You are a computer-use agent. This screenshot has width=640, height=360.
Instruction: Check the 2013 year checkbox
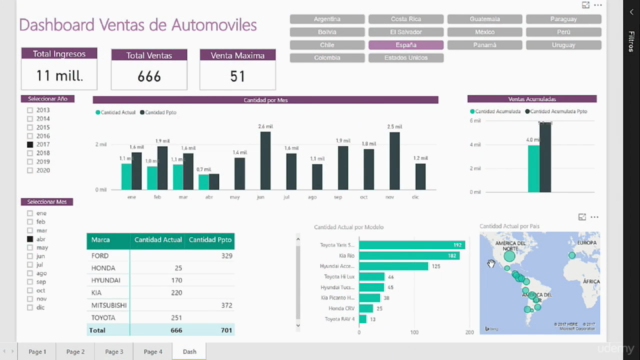(x=30, y=110)
